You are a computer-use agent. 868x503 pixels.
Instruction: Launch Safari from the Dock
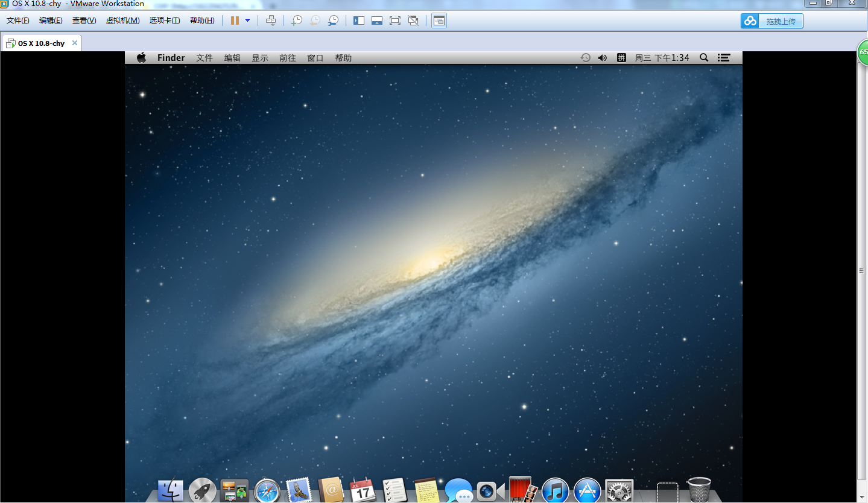pyautogui.click(x=267, y=491)
